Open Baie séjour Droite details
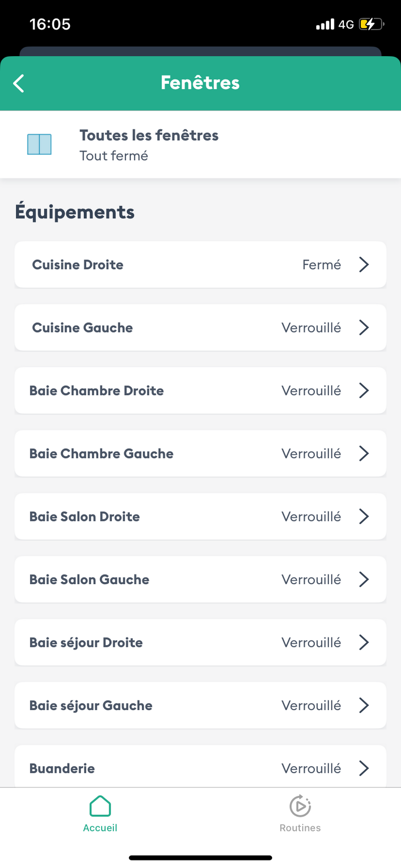Image resolution: width=401 pixels, height=868 pixels. (x=86, y=642)
